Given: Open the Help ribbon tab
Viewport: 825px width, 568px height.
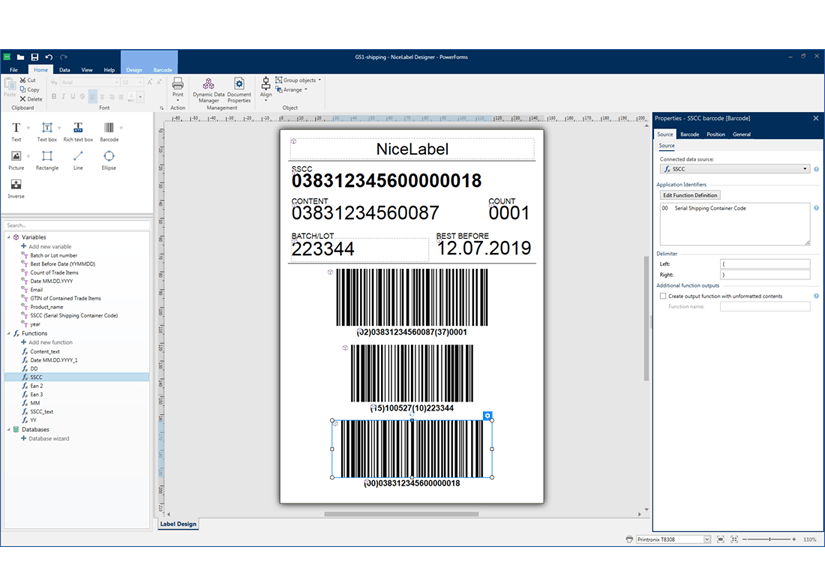Looking at the screenshot, I should [109, 69].
